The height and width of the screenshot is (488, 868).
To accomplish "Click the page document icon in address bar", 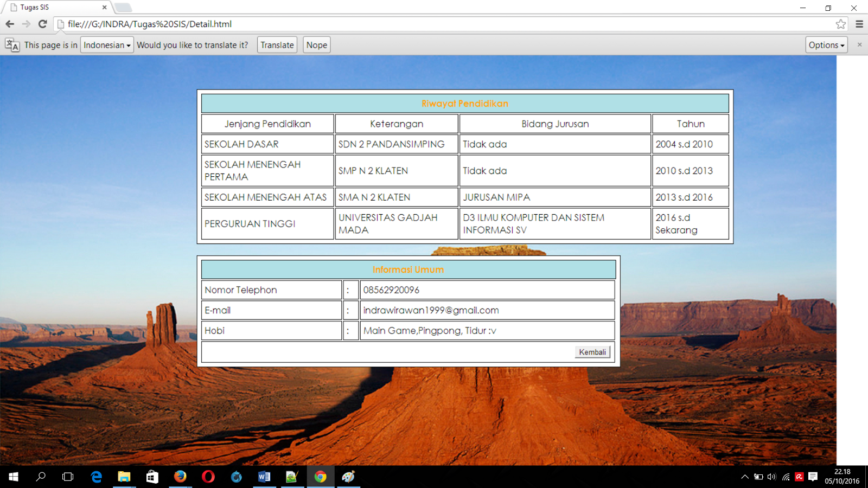I will pyautogui.click(x=60, y=24).
